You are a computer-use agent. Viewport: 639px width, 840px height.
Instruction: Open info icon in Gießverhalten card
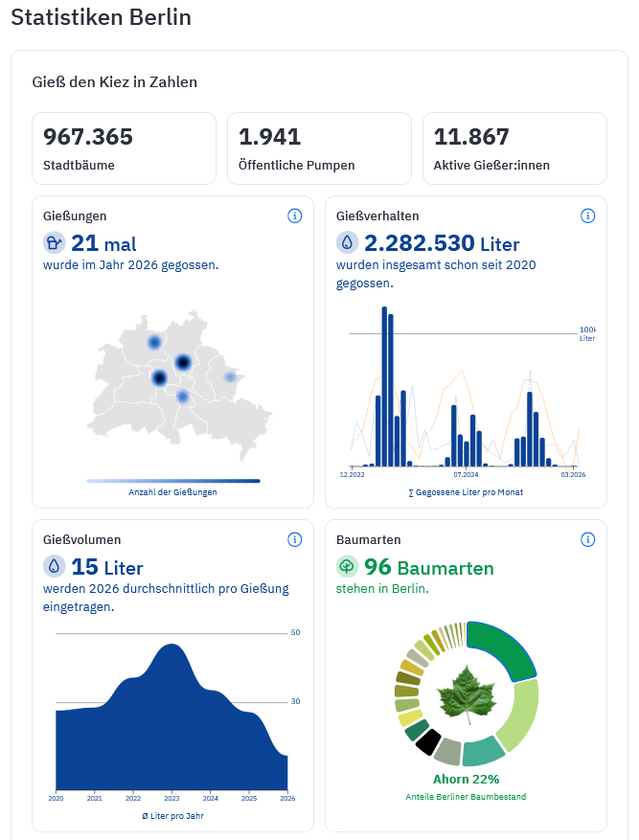tap(588, 216)
